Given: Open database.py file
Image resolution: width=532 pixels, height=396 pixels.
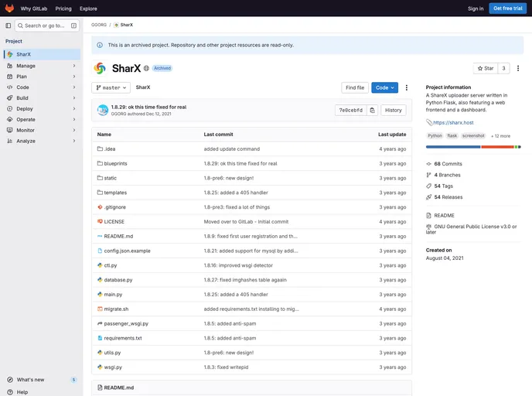Looking at the screenshot, I should (x=118, y=280).
